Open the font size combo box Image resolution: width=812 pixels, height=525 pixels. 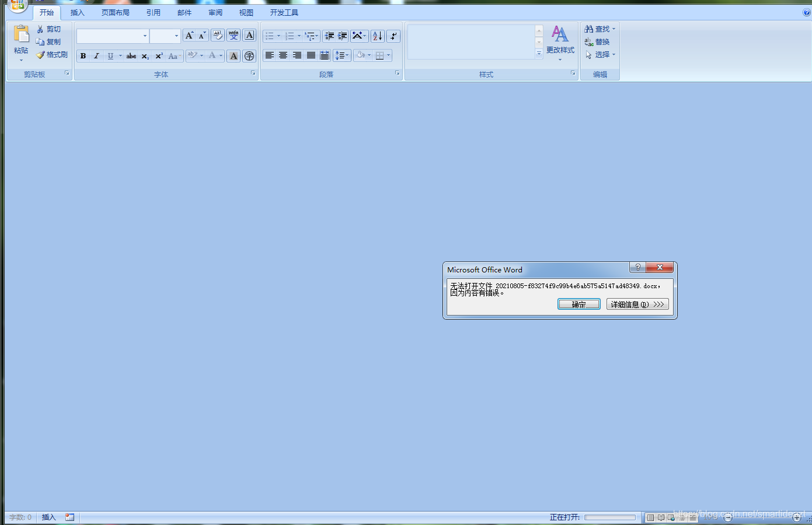click(x=165, y=36)
